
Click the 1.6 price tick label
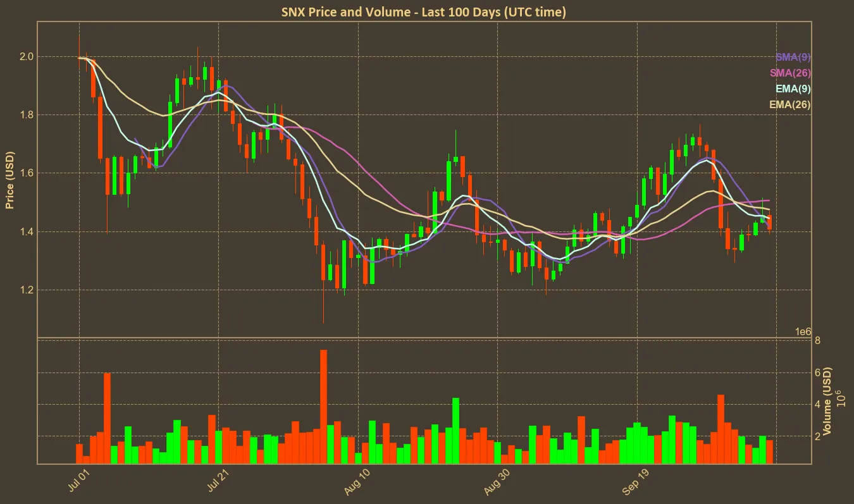27,173
